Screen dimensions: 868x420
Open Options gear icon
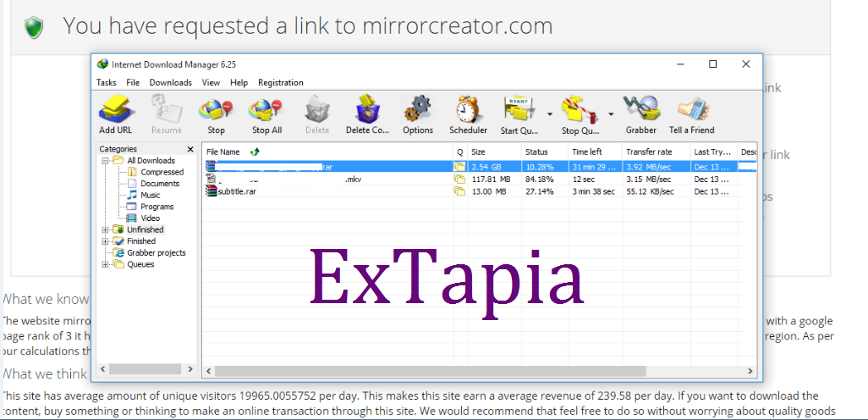click(x=417, y=109)
